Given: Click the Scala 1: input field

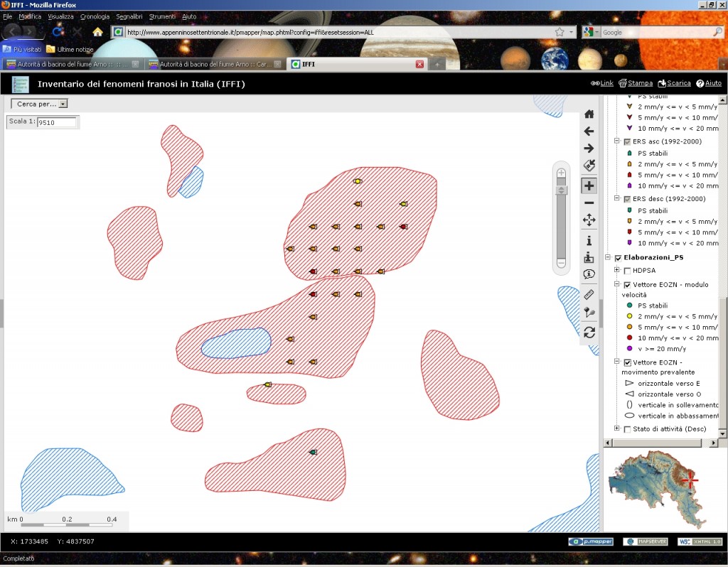Looking at the screenshot, I should [x=56, y=122].
